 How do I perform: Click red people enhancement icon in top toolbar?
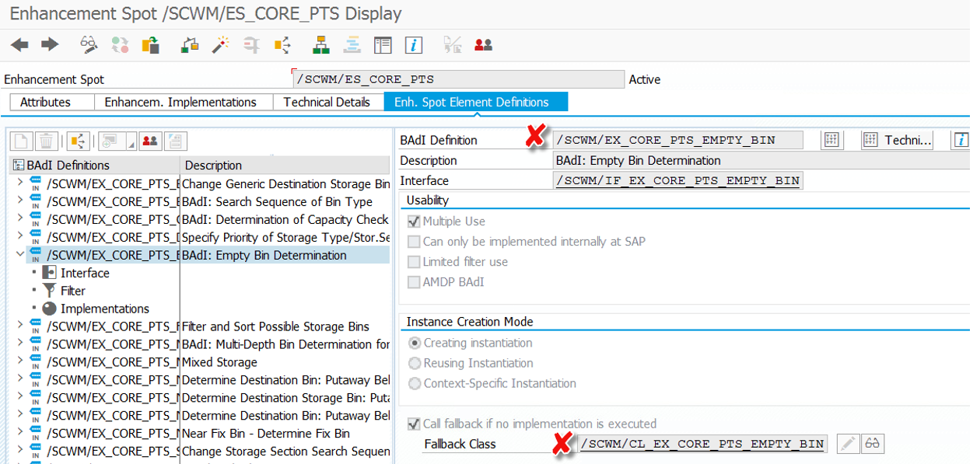tap(483, 45)
